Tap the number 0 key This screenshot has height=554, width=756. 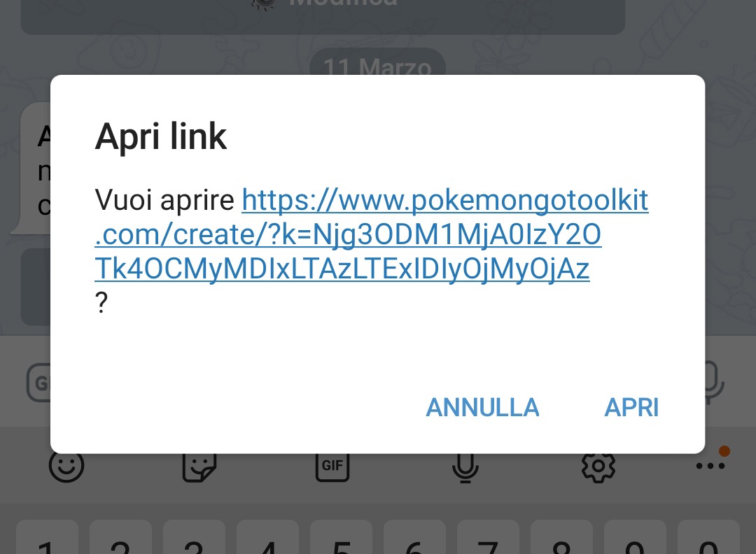708,537
